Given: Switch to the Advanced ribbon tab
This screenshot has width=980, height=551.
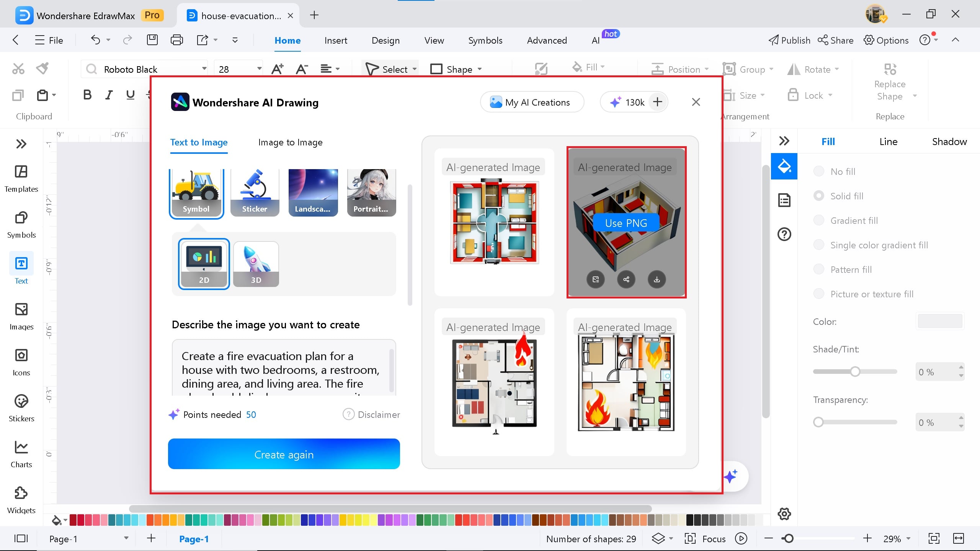Looking at the screenshot, I should coord(547,40).
